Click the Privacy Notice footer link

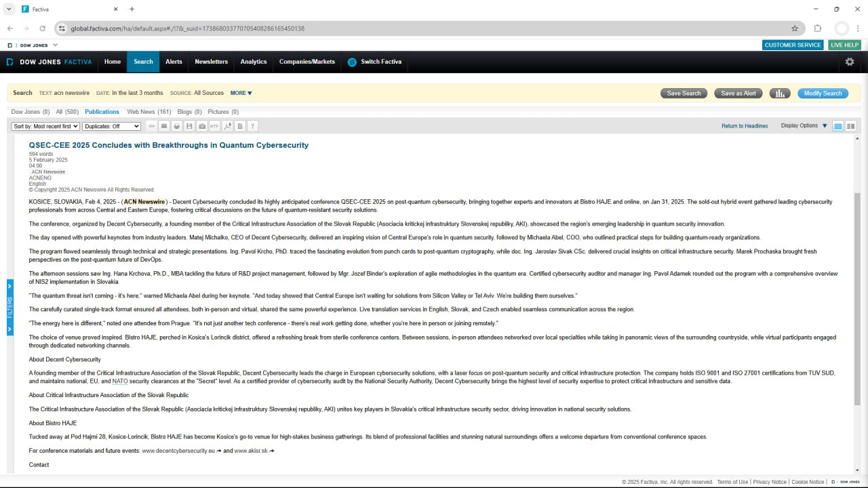(x=770, y=482)
